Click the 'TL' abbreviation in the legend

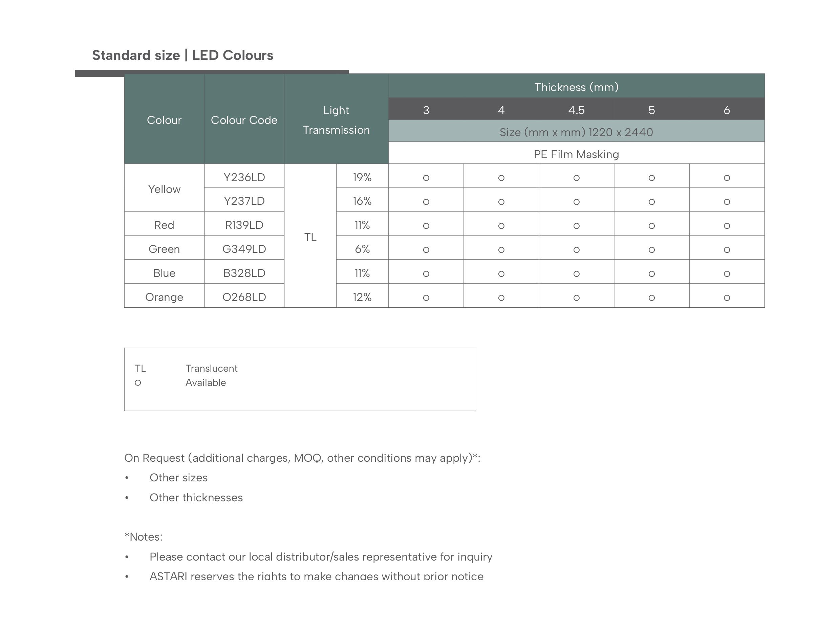pos(141,368)
